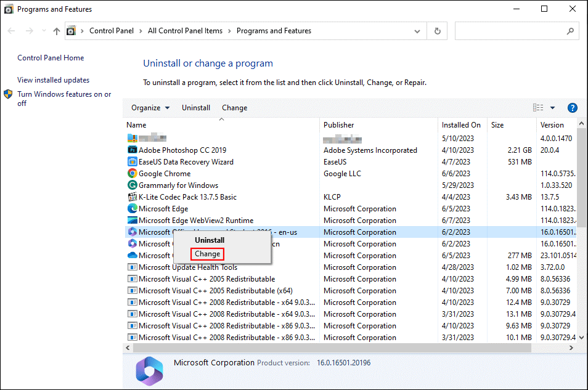
Task: Sort by the Installed On column header
Action: 461,125
